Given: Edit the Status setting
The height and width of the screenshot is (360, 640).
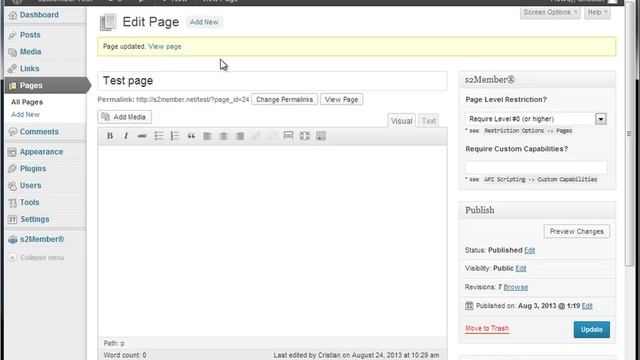Looking at the screenshot, I should coord(529,250).
